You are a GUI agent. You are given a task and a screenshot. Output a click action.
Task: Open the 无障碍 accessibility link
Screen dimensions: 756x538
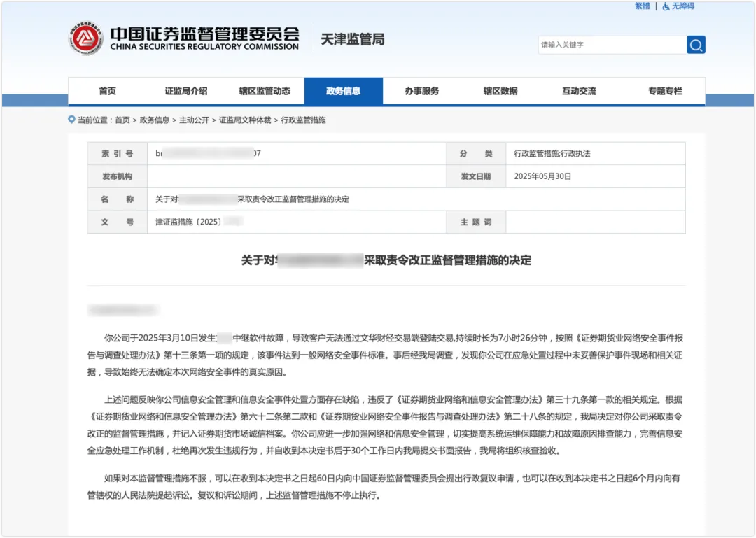(x=683, y=6)
